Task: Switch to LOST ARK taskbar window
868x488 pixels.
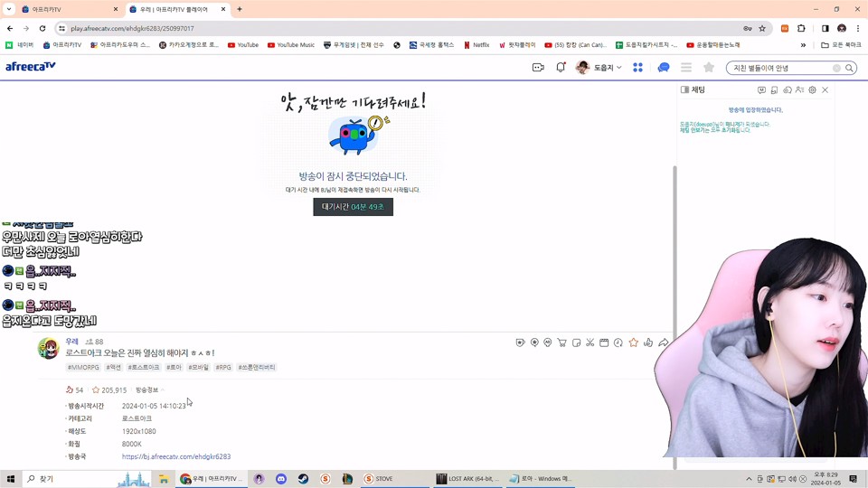Action: (x=467, y=479)
